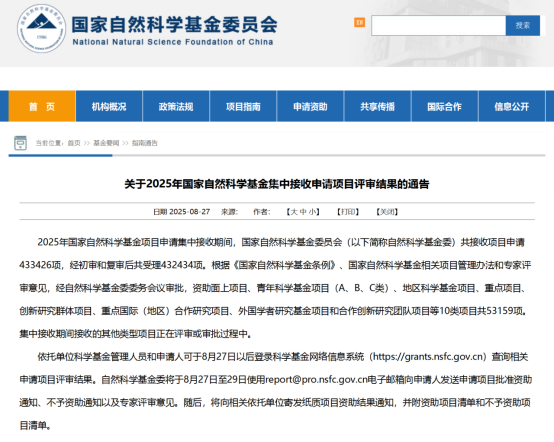Click the 搜索 search button
The image size is (554, 442).
click(523, 25)
